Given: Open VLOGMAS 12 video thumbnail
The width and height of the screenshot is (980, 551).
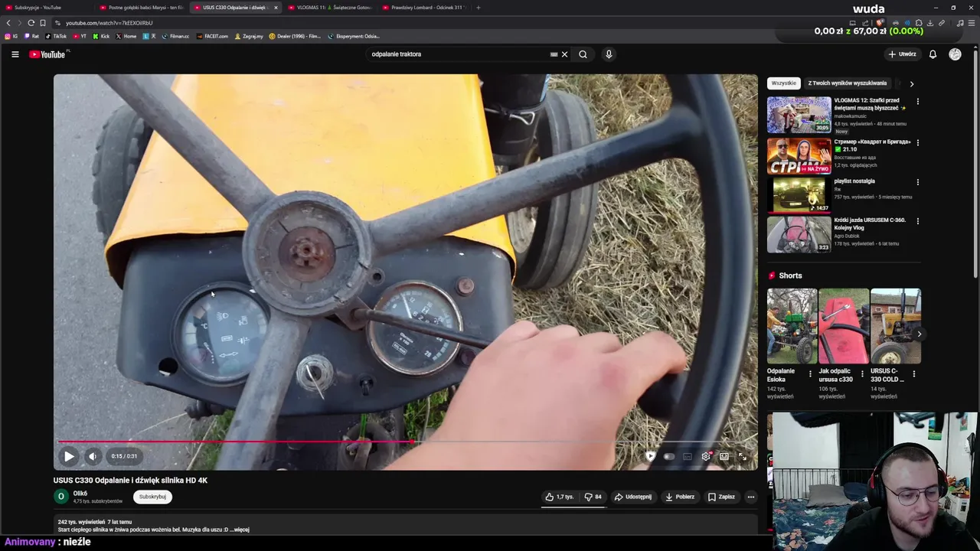Looking at the screenshot, I should [799, 115].
